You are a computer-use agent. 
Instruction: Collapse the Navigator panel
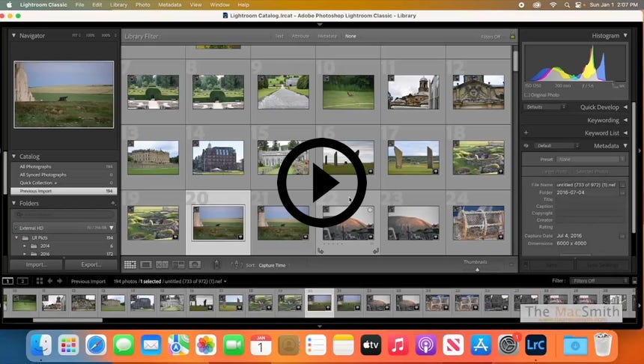[13, 36]
